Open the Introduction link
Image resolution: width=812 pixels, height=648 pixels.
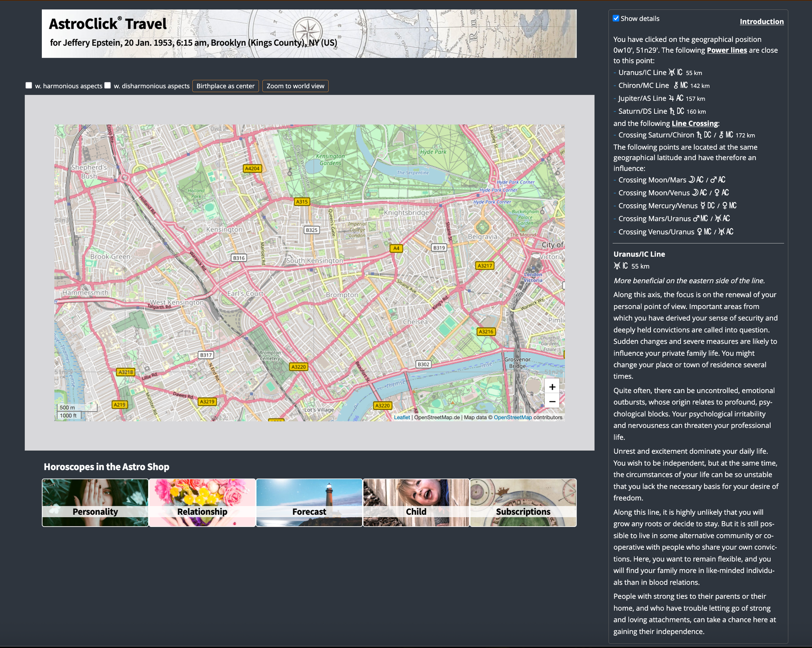pyautogui.click(x=762, y=22)
